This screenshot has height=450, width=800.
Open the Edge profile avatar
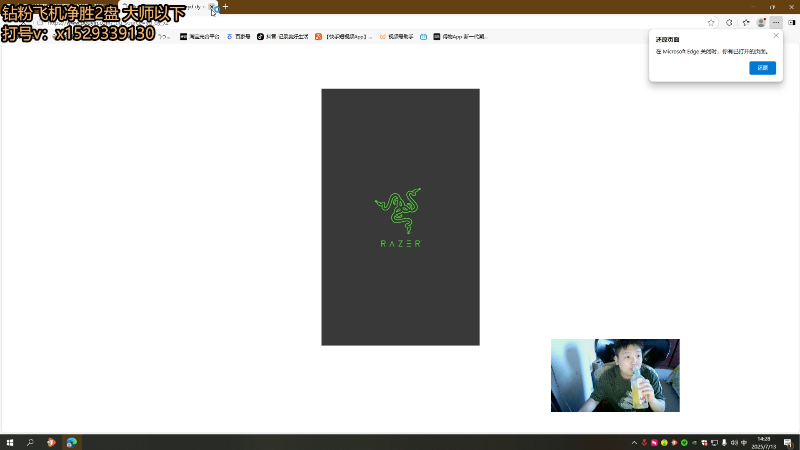761,22
